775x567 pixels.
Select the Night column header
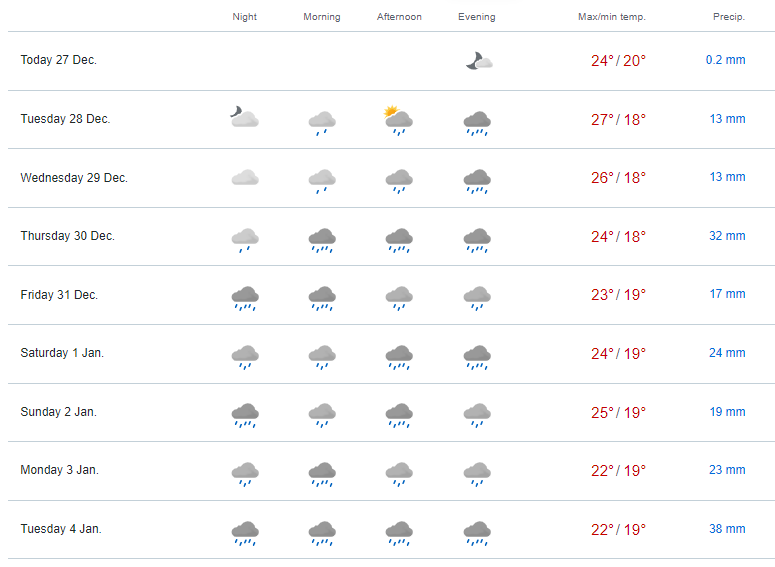click(245, 17)
